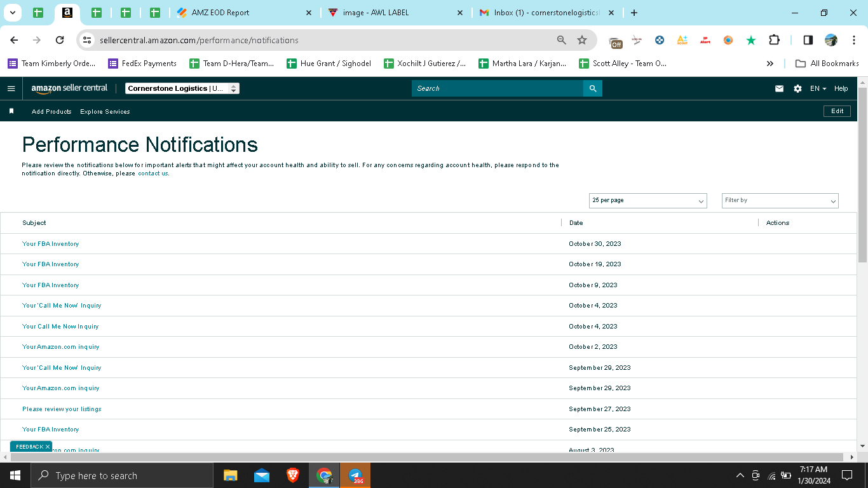Switch to the AMZ EOD Report tab
The width and height of the screenshot is (868, 488).
click(x=245, y=13)
